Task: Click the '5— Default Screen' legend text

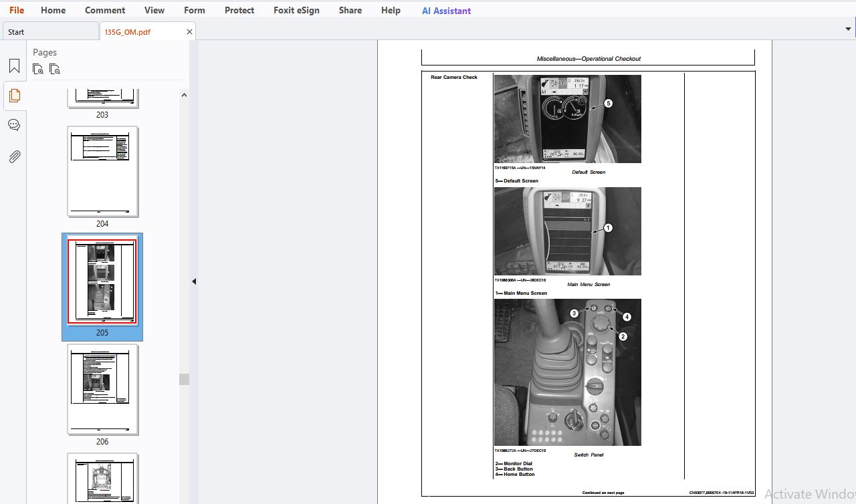Action: point(516,181)
